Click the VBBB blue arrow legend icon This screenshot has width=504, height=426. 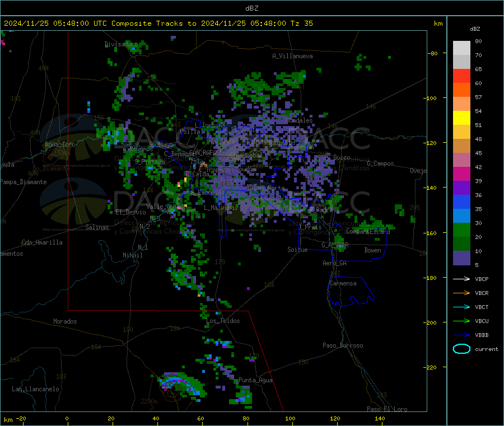point(461,335)
